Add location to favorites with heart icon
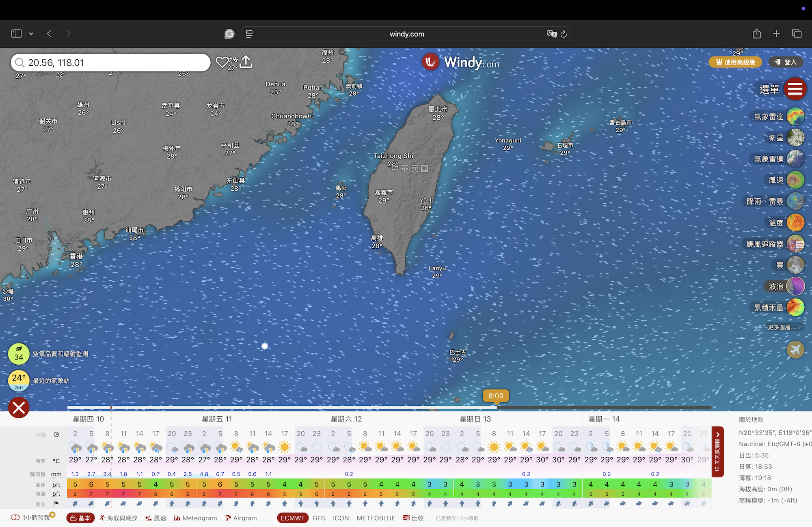Screen dimensions: 812x527 (x=222, y=62)
